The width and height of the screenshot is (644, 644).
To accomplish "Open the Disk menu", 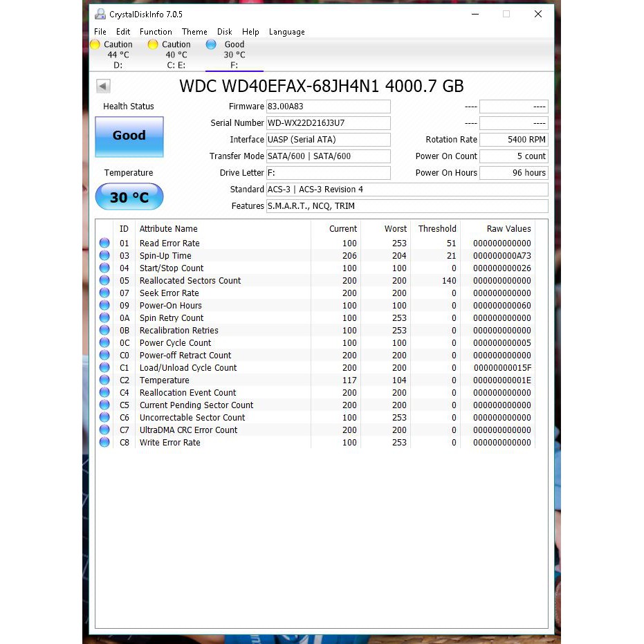I will tap(224, 31).
